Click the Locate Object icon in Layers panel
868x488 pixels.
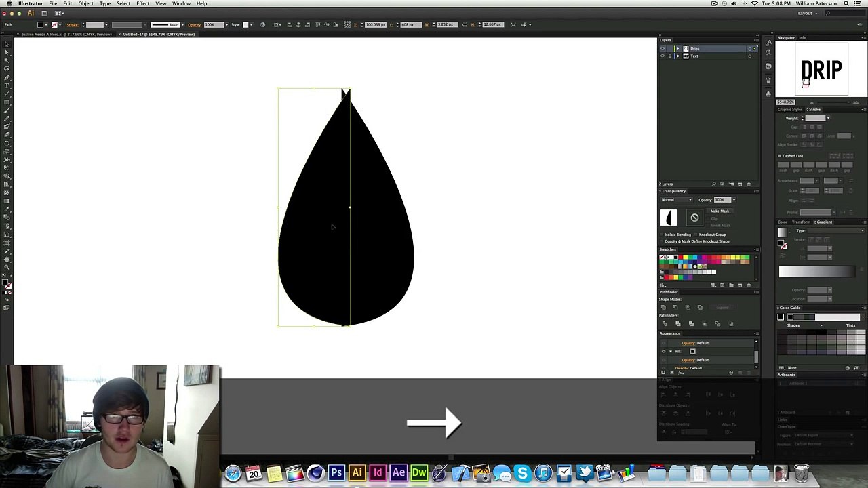(x=713, y=184)
